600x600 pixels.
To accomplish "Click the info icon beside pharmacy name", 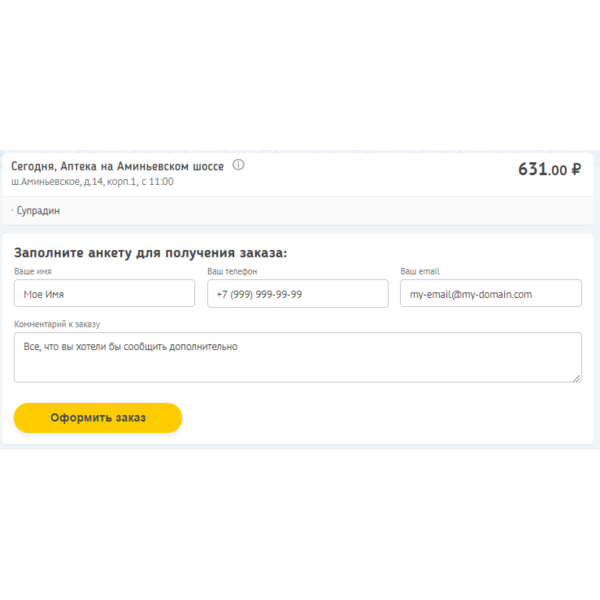I will tap(238, 165).
